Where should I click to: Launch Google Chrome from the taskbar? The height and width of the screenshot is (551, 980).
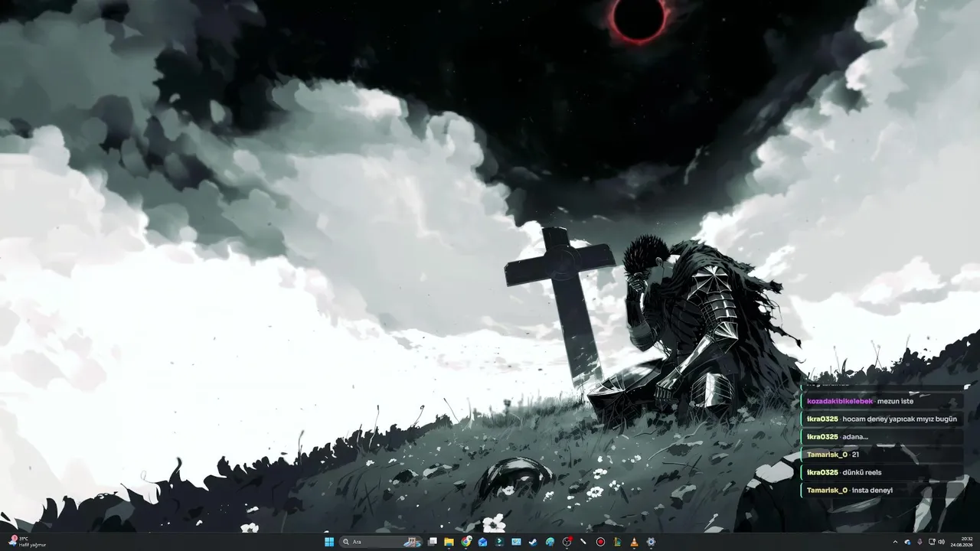(x=466, y=542)
